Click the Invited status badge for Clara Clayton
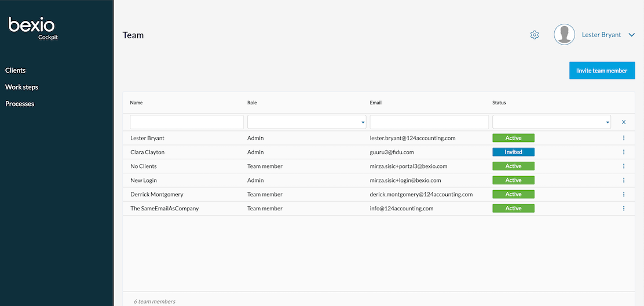644x306 pixels. [x=513, y=152]
